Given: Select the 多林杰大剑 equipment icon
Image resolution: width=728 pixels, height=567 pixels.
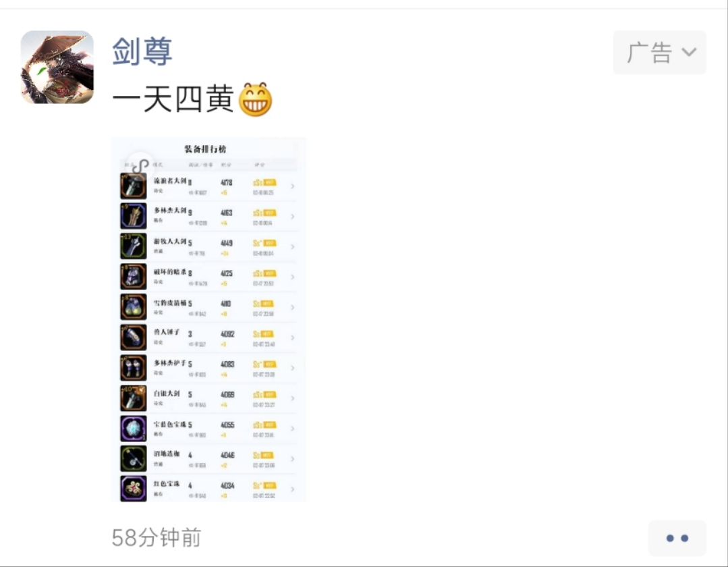Looking at the screenshot, I should pyautogui.click(x=134, y=216).
